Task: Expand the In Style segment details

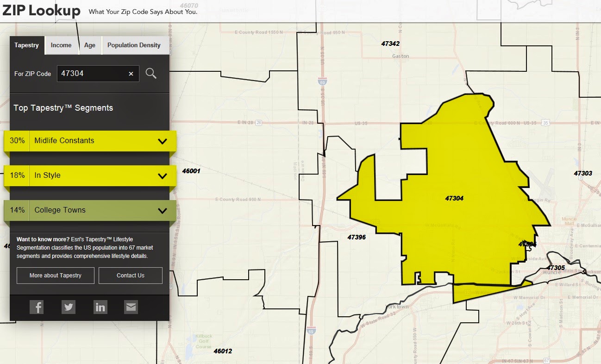Action: [162, 176]
